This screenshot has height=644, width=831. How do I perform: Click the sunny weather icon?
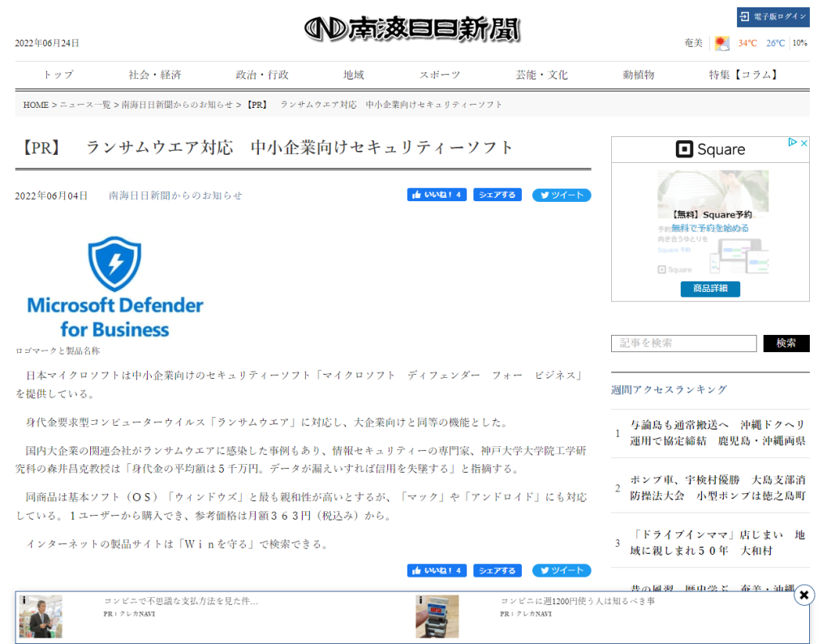(x=721, y=43)
